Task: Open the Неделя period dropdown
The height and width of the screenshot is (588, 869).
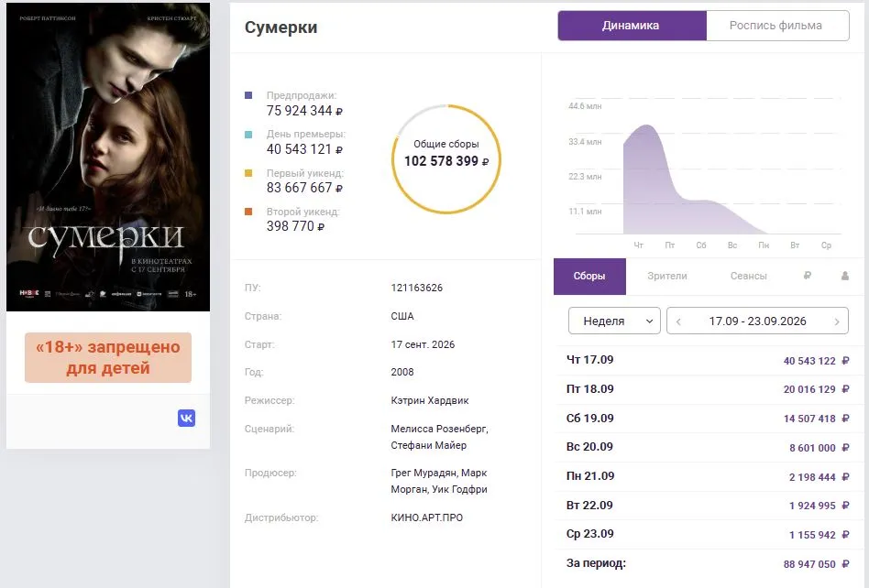Action: coord(614,321)
